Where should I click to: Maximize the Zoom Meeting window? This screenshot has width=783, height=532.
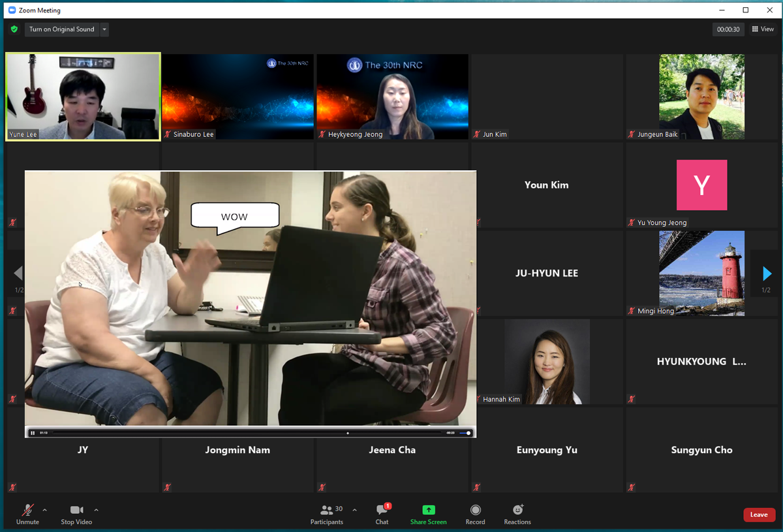click(x=746, y=10)
